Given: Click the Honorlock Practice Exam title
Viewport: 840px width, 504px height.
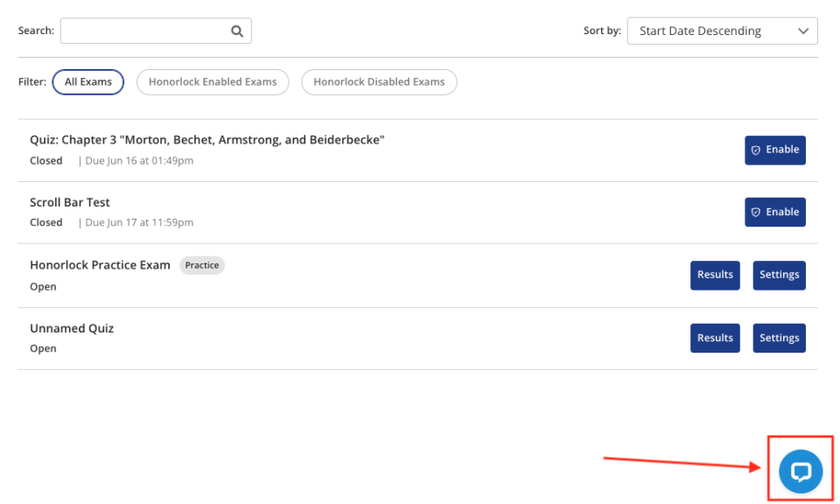Looking at the screenshot, I should coord(100,265).
